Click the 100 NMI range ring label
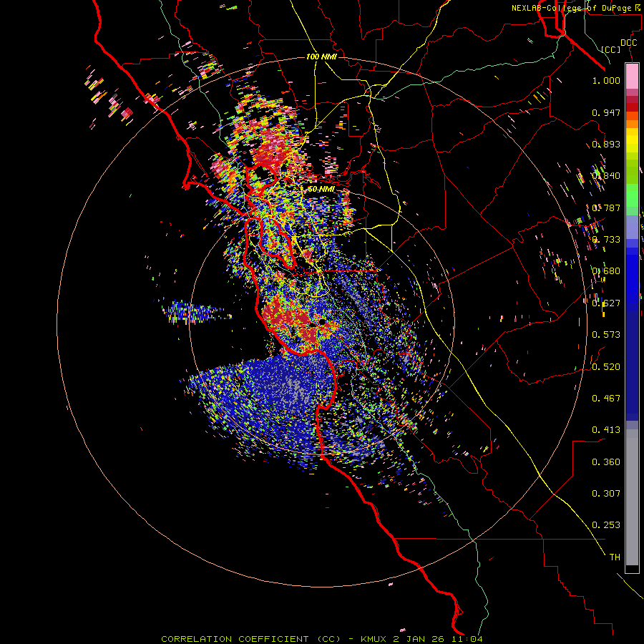This screenshot has height=644, width=644. coord(321,57)
